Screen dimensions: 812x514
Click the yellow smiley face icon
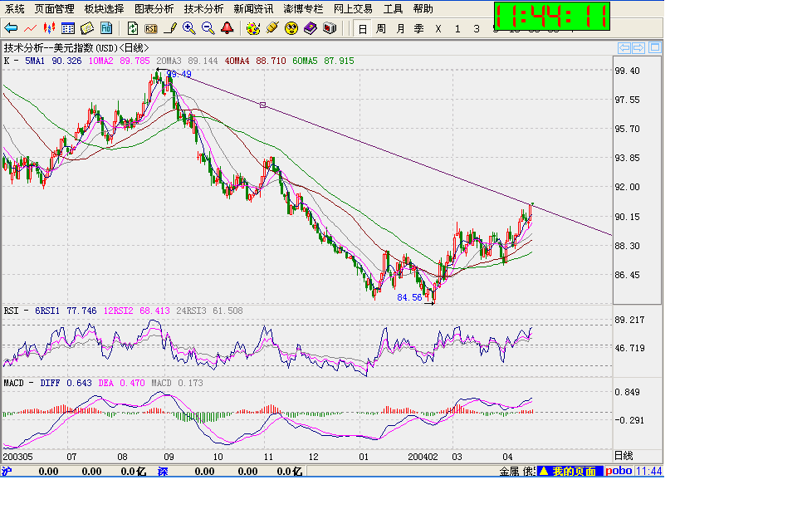click(x=291, y=28)
